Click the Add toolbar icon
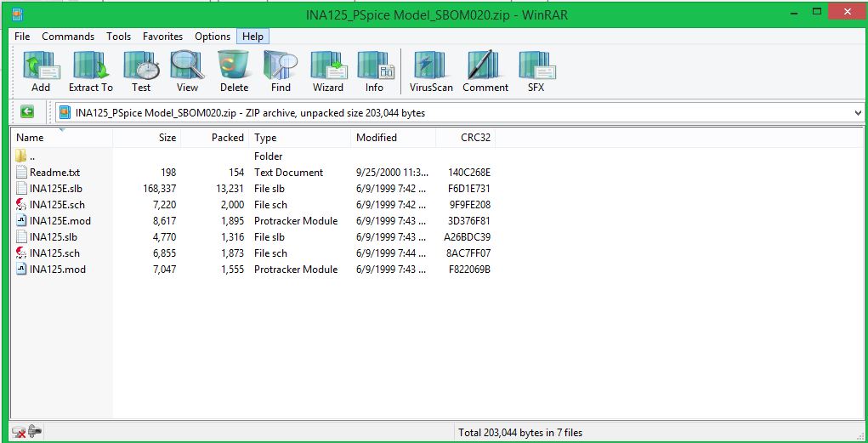Viewport: 868px width, 443px height. [41, 65]
